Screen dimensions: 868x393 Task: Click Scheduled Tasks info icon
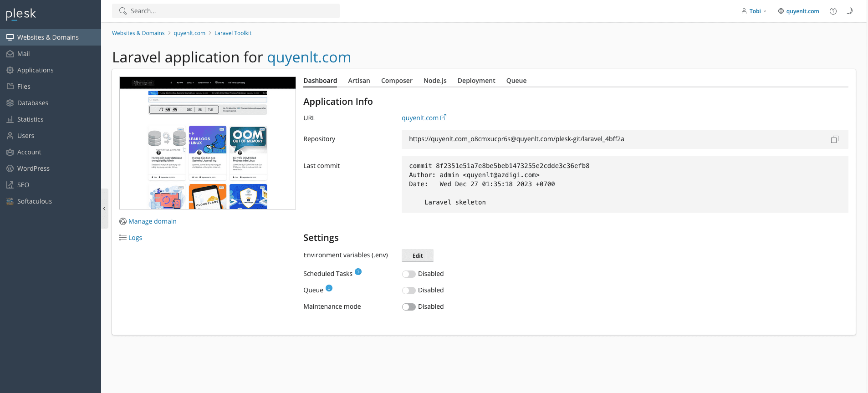click(358, 272)
